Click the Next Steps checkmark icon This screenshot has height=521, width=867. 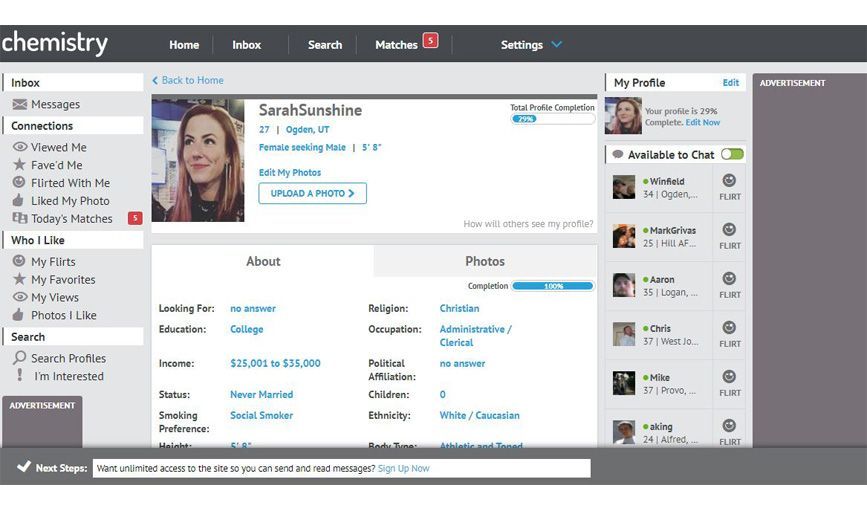pyautogui.click(x=24, y=466)
